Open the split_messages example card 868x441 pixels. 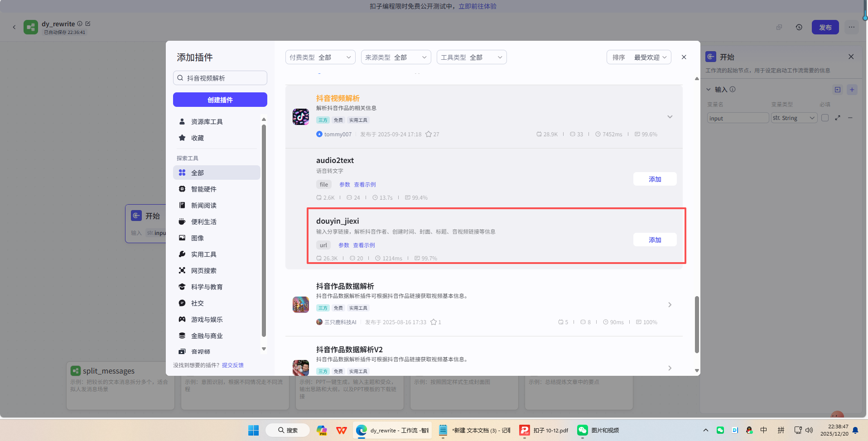tap(120, 385)
